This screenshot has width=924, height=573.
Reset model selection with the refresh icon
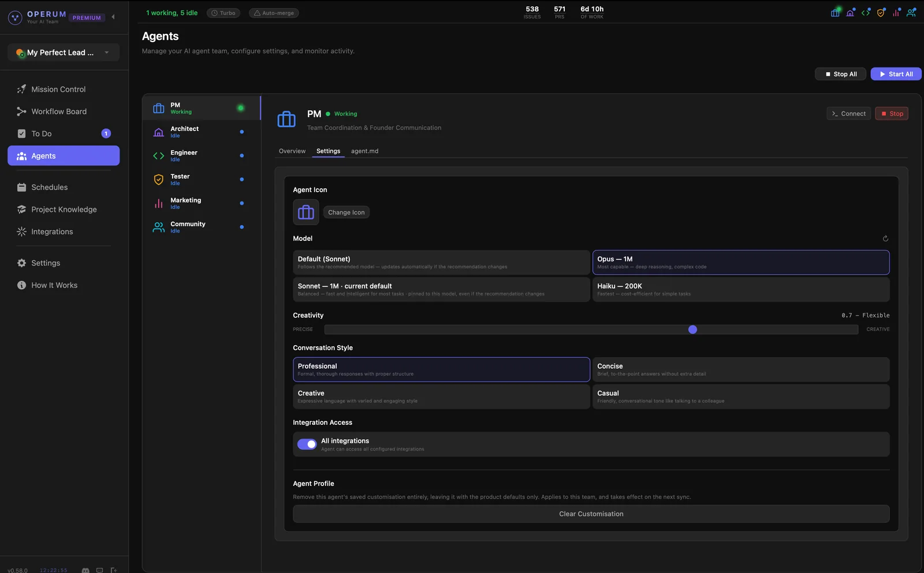[885, 238]
